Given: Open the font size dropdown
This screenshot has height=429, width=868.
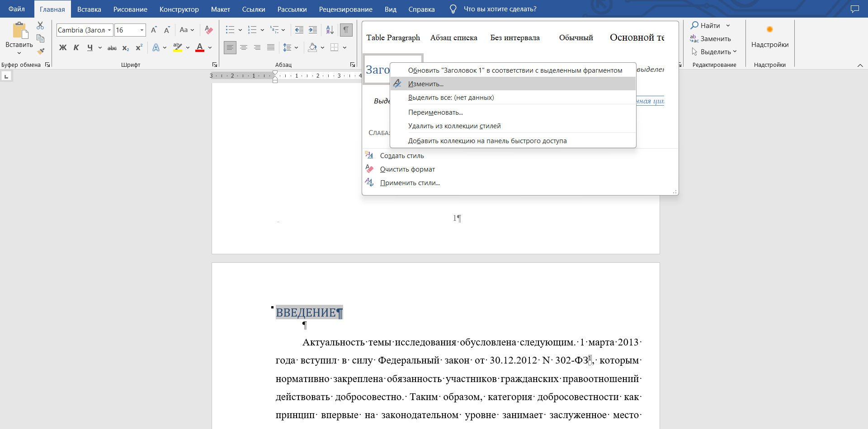Looking at the screenshot, I should coord(142,30).
